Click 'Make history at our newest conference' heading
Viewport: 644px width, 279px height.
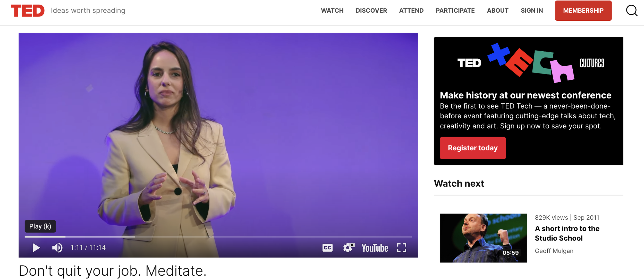pos(526,95)
